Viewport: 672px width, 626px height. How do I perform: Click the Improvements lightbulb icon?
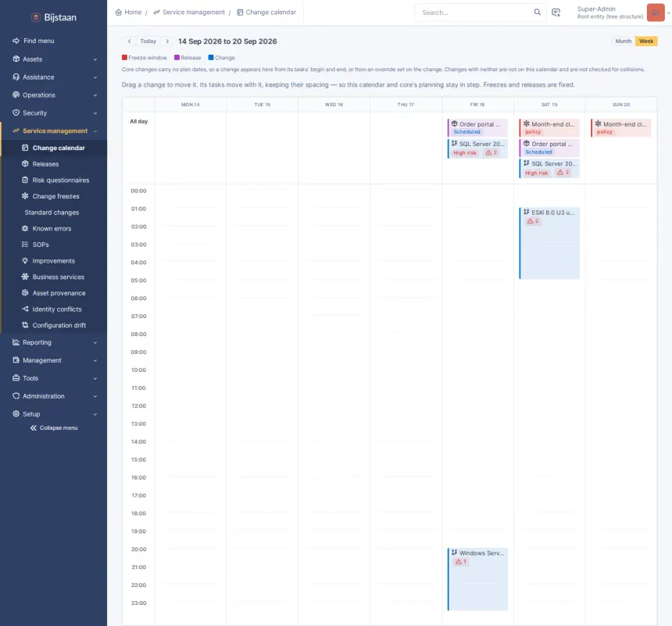click(25, 261)
